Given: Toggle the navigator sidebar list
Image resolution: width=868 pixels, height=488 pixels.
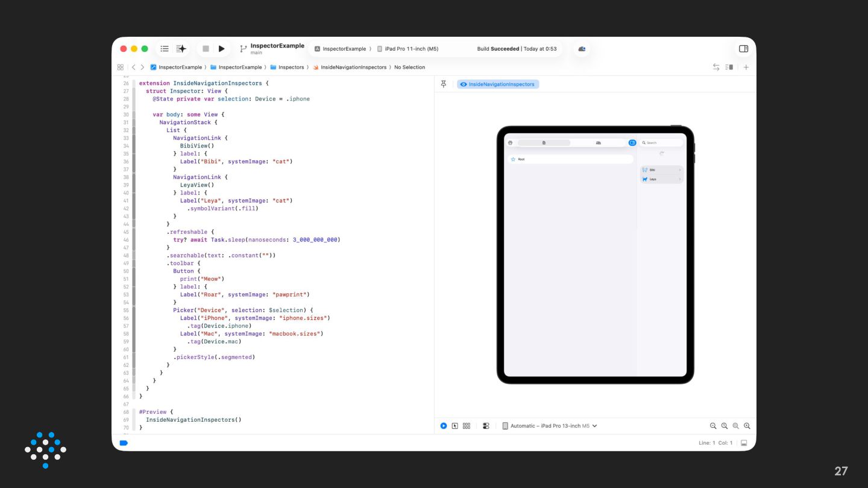Looking at the screenshot, I should click(x=165, y=49).
